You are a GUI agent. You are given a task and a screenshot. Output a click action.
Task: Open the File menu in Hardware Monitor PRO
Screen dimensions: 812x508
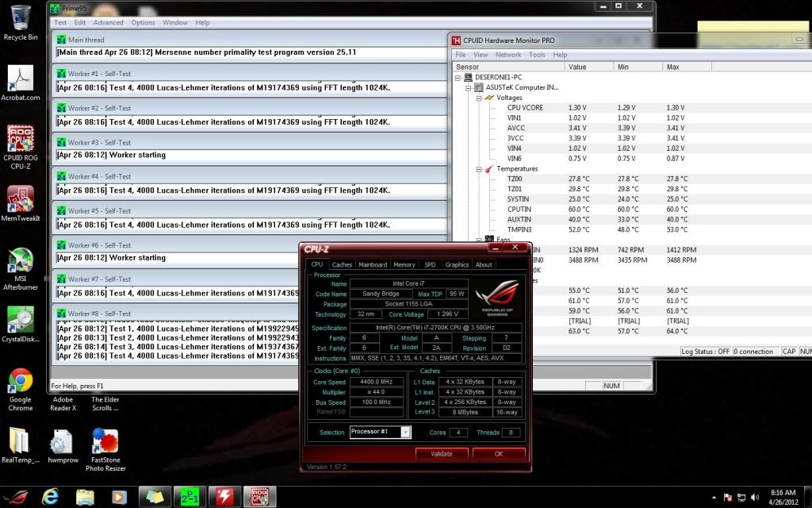click(461, 55)
